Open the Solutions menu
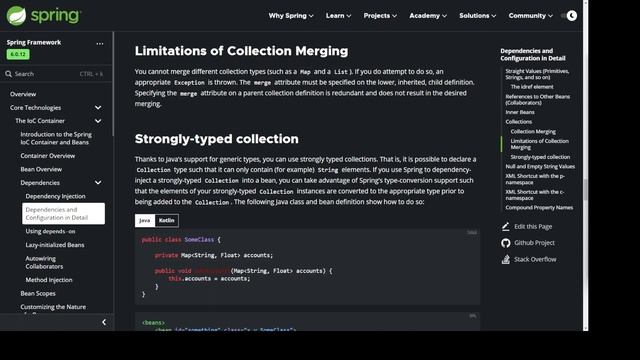Viewport: 640px width, 360px height. click(x=477, y=16)
